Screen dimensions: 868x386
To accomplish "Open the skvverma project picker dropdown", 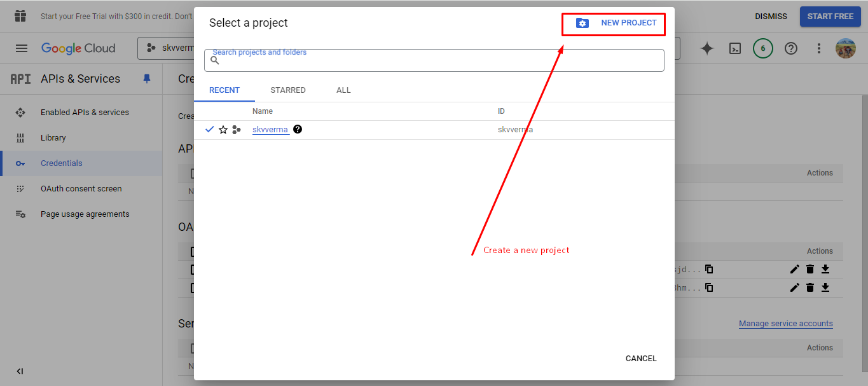I will coord(167,48).
